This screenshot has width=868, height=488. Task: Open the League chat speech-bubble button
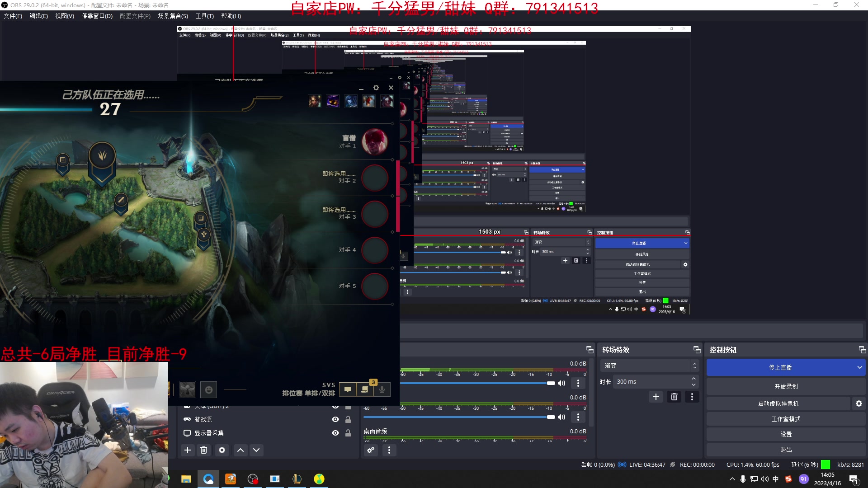[348, 389]
